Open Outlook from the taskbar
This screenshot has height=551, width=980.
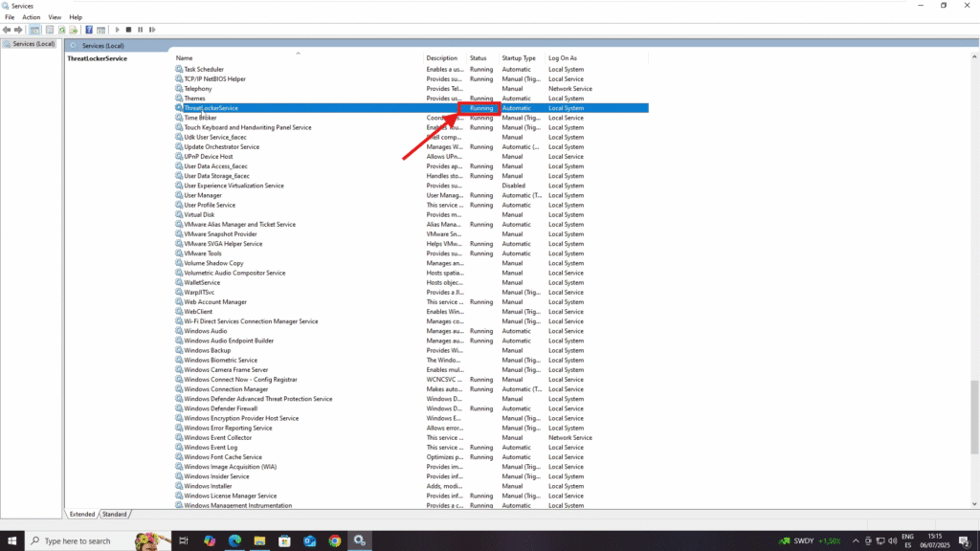coord(310,541)
